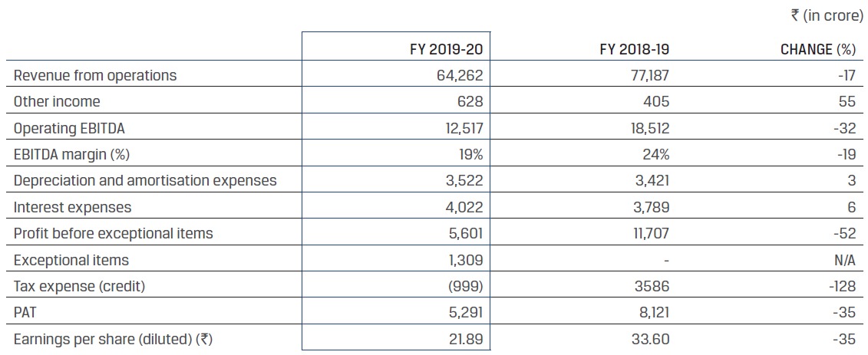Click the CHANGE (%) column header
The width and height of the screenshot is (868, 355).
817,49
